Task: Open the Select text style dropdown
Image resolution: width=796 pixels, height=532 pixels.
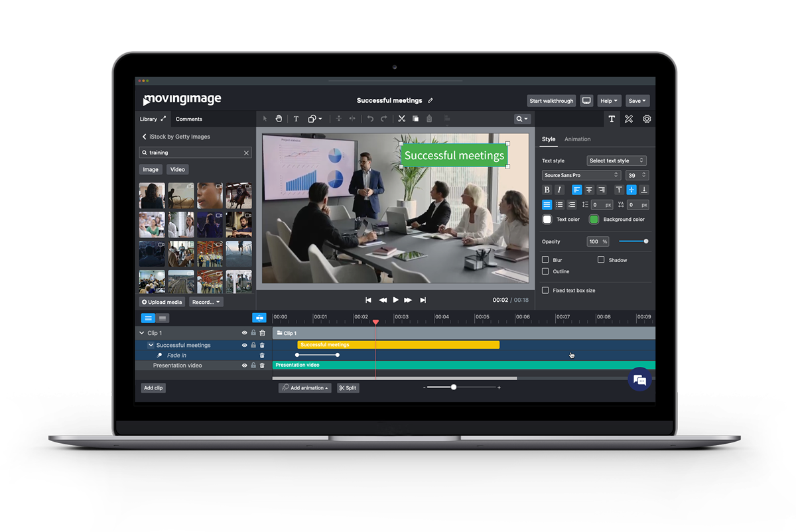Action: pos(616,161)
